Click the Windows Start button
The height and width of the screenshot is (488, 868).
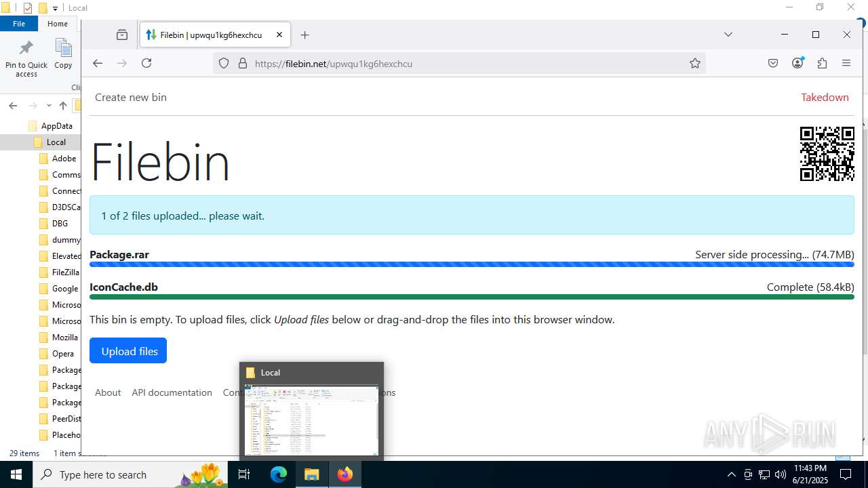tap(16, 474)
